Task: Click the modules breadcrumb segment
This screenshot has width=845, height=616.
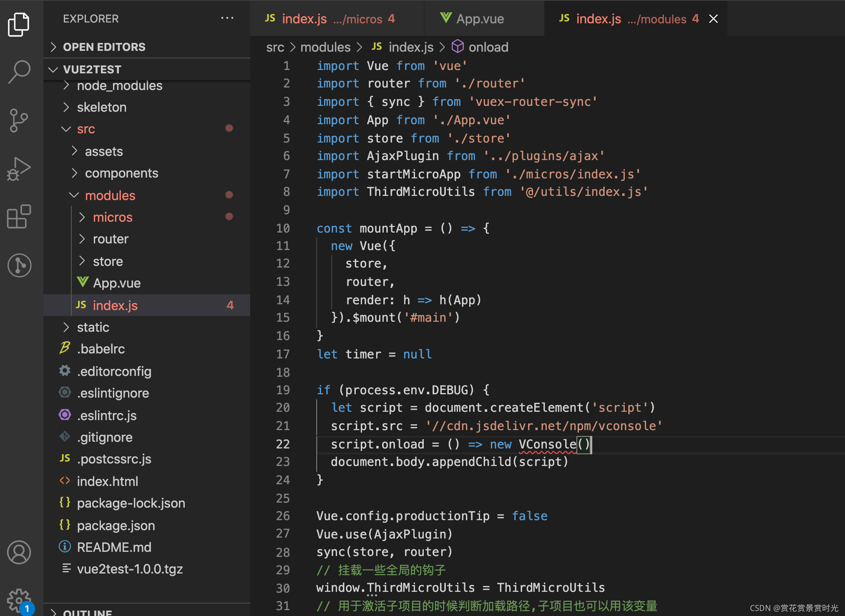Action: (x=325, y=47)
